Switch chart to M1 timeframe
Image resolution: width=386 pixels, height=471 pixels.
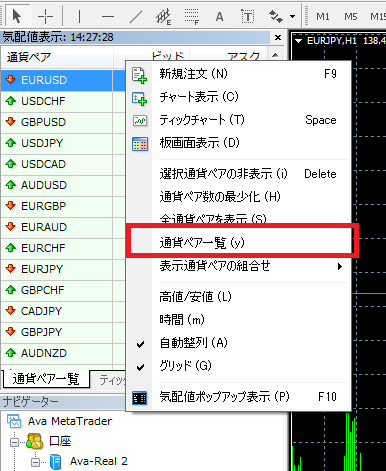(x=323, y=16)
